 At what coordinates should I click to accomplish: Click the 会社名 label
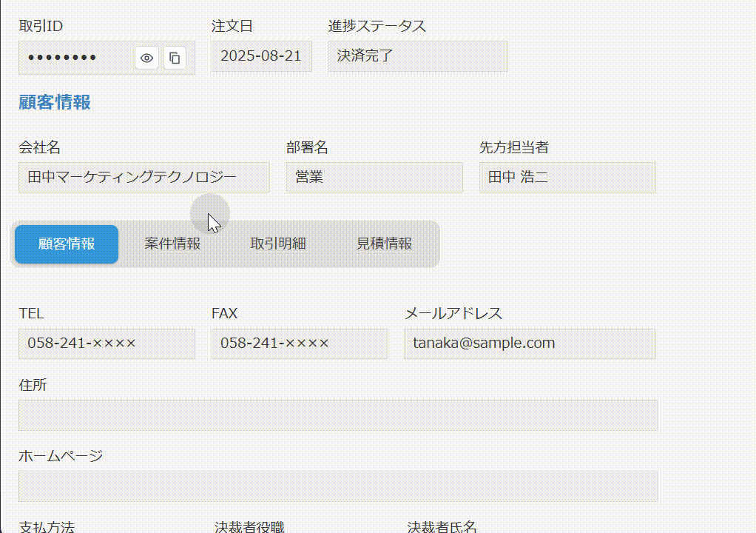[39, 147]
